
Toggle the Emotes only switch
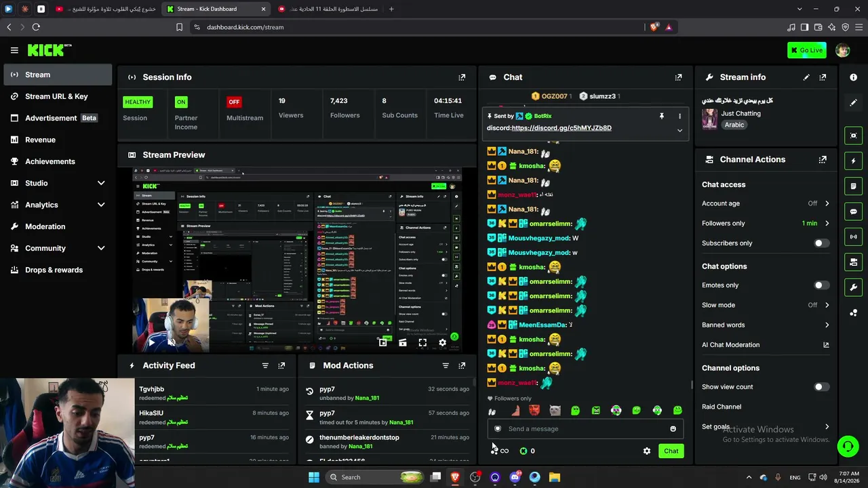[821, 285]
